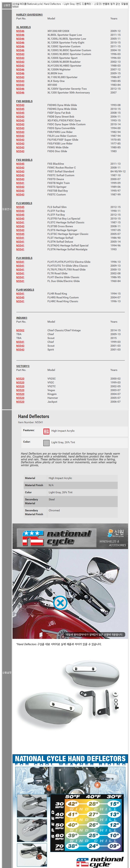Click the FXS MODELS heading
130x868 pixels.
tap(24, 160)
